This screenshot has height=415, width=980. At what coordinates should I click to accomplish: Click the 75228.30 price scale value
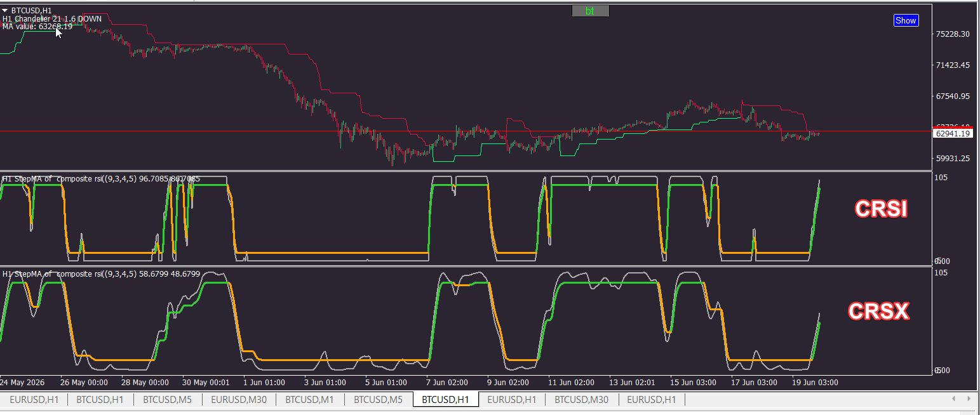point(953,34)
